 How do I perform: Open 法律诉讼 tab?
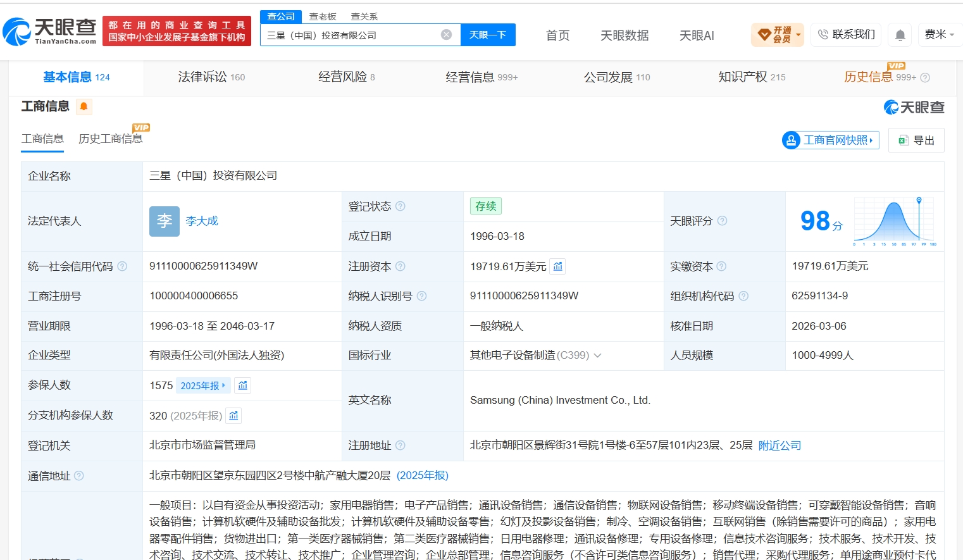pyautogui.click(x=211, y=77)
